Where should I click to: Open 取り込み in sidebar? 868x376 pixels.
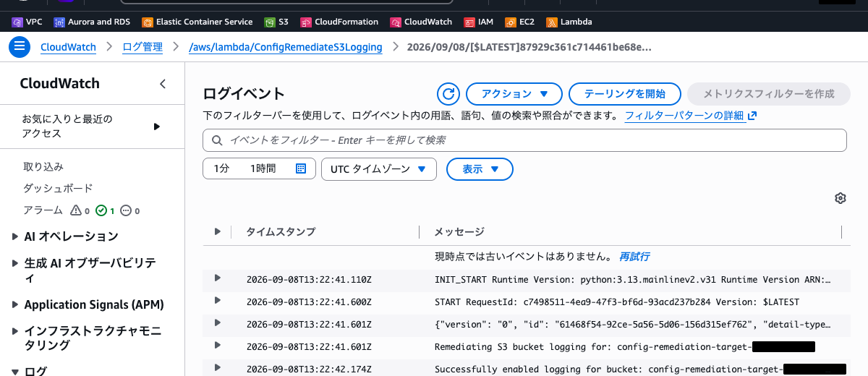(43, 166)
